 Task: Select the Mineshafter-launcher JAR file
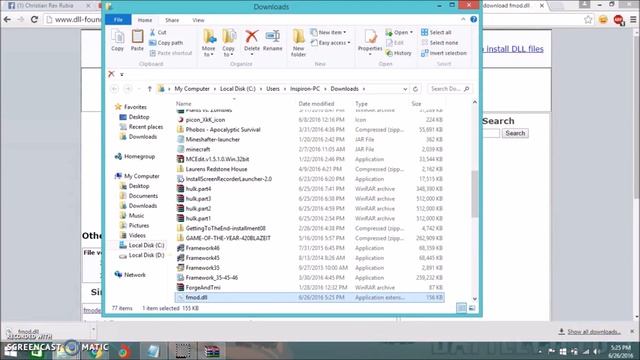[x=309, y=140]
